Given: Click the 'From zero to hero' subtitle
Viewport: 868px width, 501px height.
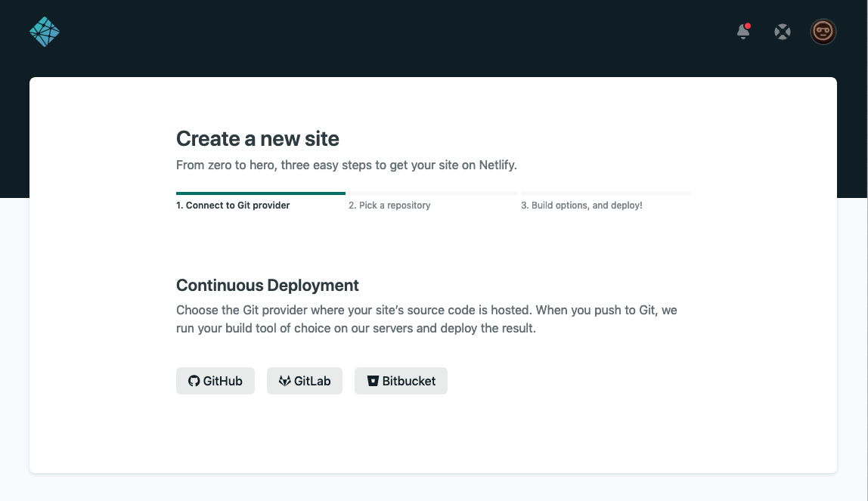Looking at the screenshot, I should [346, 165].
